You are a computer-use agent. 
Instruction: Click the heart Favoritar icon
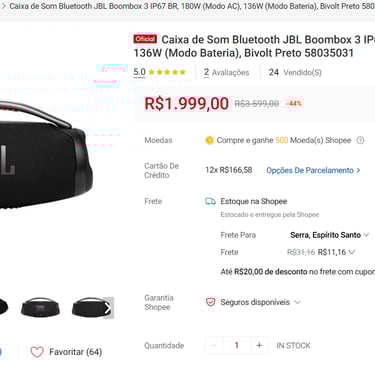point(37,352)
